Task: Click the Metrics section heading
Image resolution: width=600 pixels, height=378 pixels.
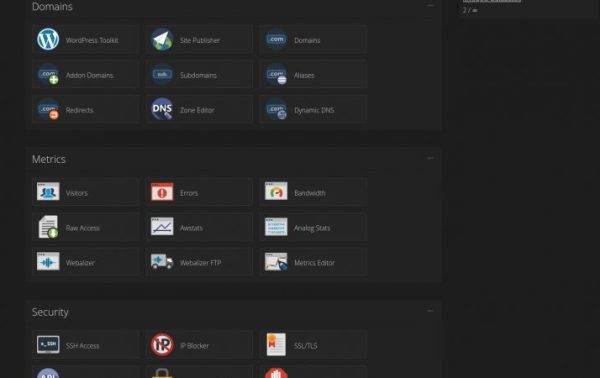Action: point(49,159)
